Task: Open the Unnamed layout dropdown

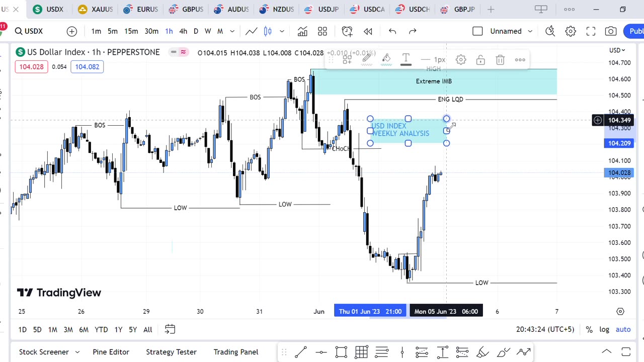Action: (511, 31)
